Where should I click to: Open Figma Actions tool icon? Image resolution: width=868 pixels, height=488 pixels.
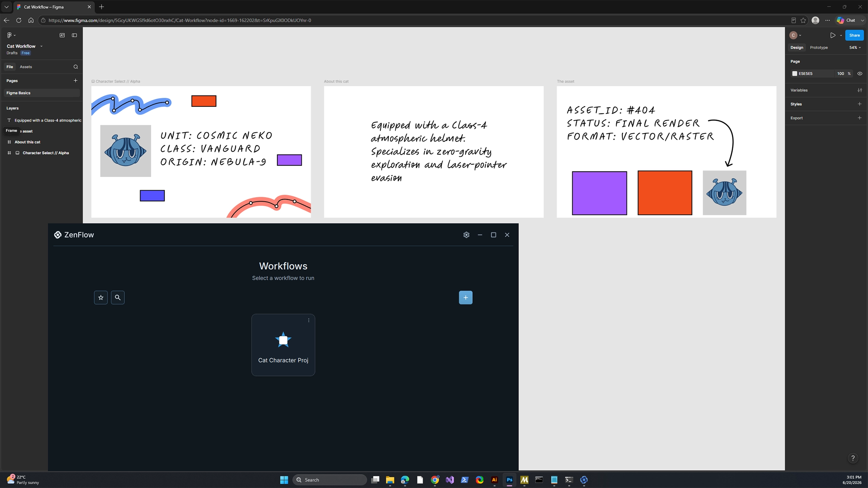click(62, 35)
